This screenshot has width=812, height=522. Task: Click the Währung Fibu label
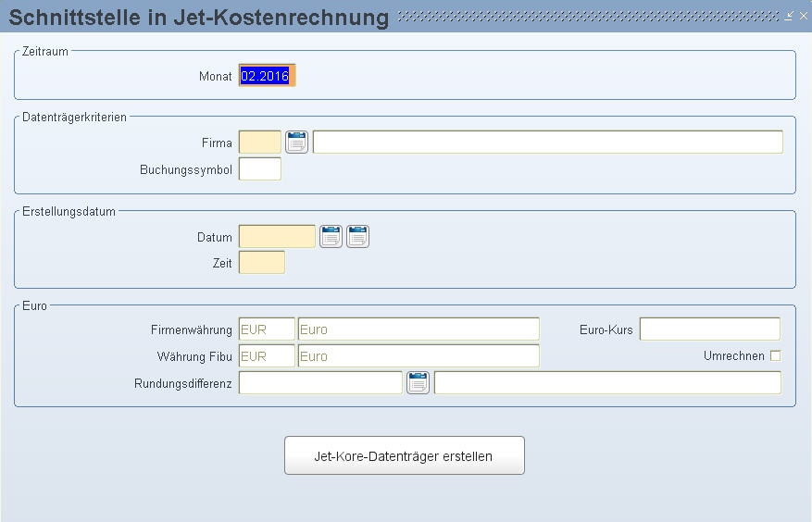click(194, 357)
